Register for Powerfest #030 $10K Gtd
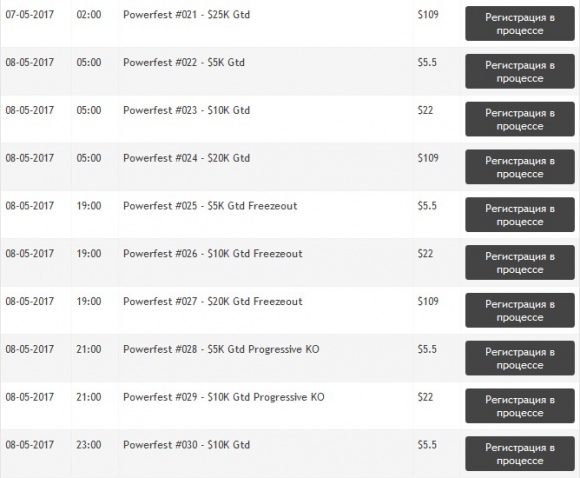580x478 pixels. tap(520, 453)
